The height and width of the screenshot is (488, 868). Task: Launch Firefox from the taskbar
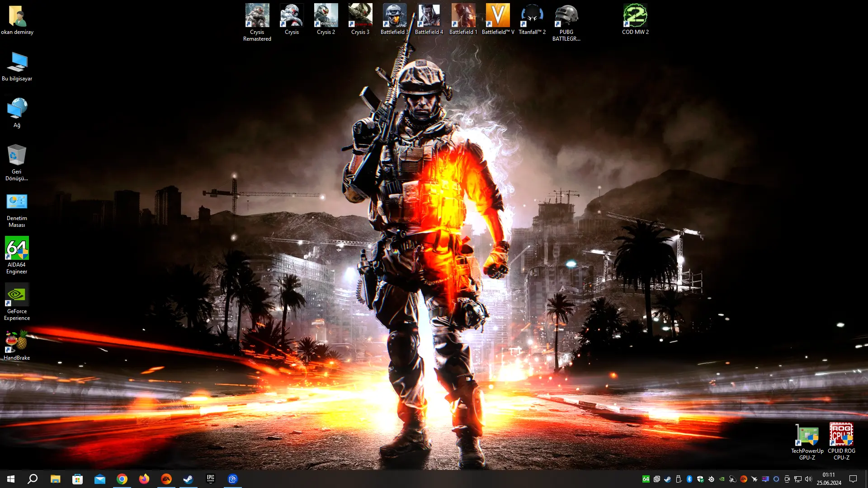click(x=144, y=479)
